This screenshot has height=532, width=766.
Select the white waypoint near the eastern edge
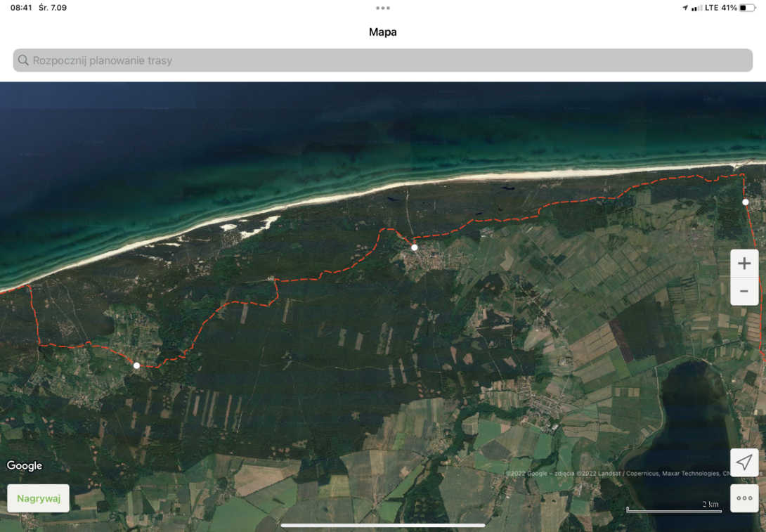746,202
